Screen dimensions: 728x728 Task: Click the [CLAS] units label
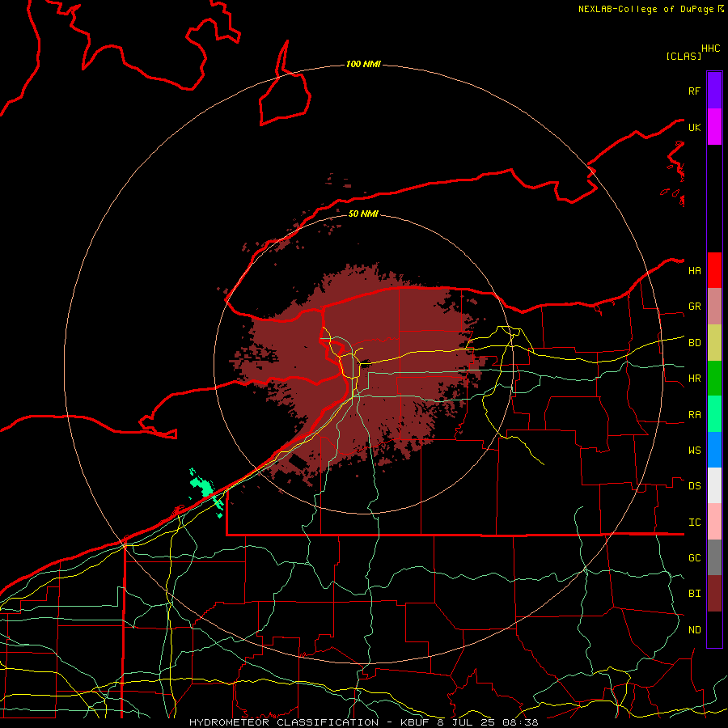pos(684,56)
